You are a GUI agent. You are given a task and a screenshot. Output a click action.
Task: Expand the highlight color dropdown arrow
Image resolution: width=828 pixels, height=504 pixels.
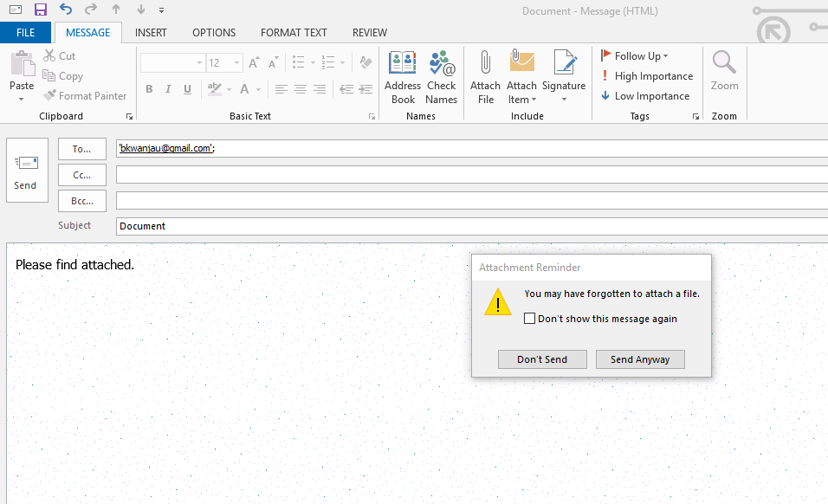coord(230,90)
